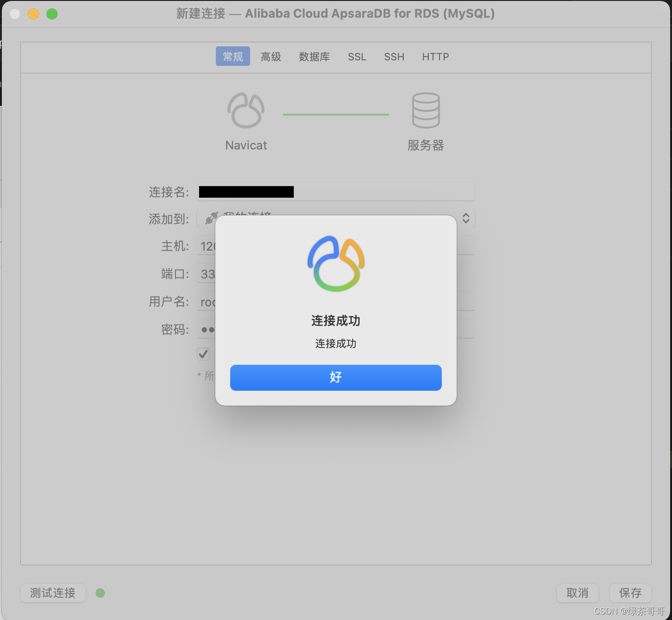The width and height of the screenshot is (672, 620).
Task: Click the colorful Navicat logo in dialog
Action: (x=336, y=264)
